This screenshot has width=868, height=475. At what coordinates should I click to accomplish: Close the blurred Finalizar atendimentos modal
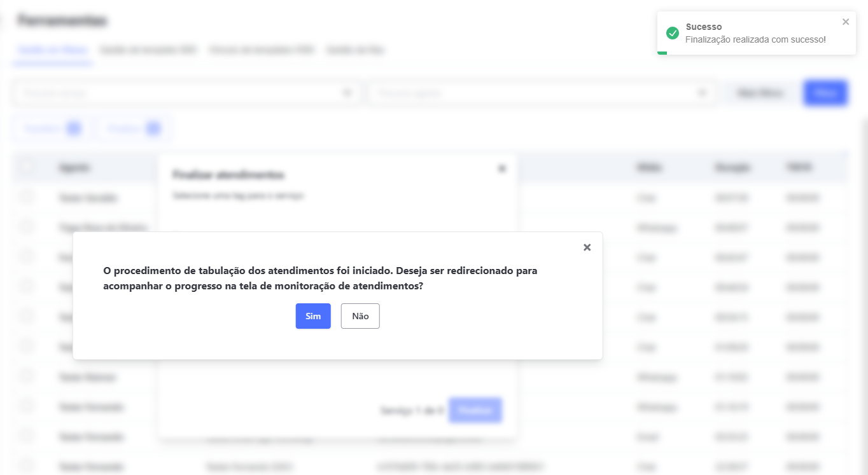[502, 169]
